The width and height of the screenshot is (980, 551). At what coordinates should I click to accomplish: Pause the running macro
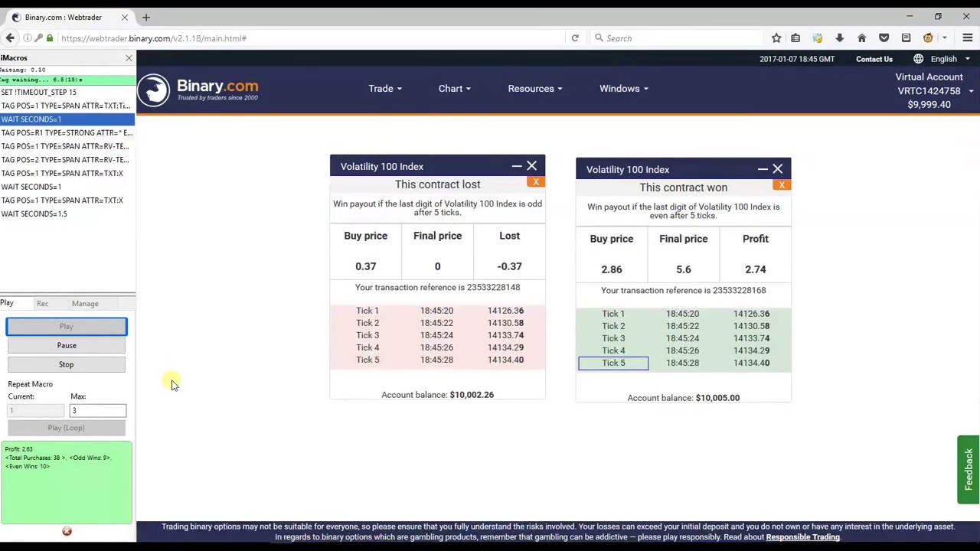(67, 345)
